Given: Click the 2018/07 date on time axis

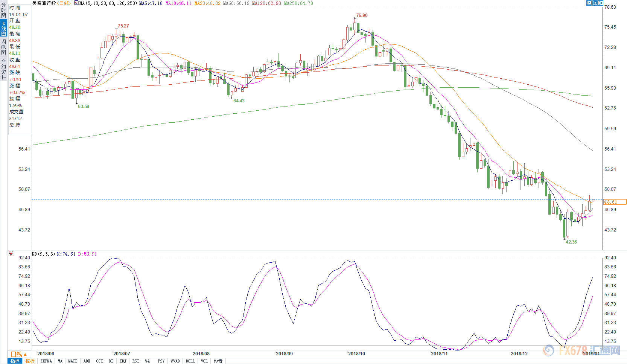Looking at the screenshot, I should coord(122,354).
